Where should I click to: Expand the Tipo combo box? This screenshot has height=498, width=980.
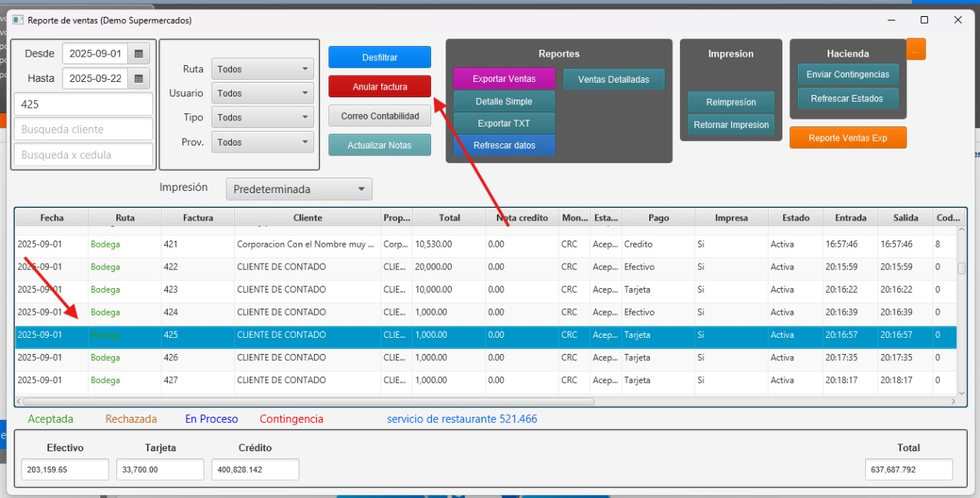click(263, 118)
